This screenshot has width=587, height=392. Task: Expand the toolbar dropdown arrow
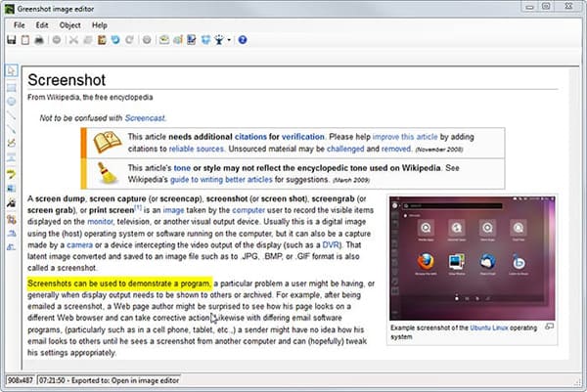[228, 40]
